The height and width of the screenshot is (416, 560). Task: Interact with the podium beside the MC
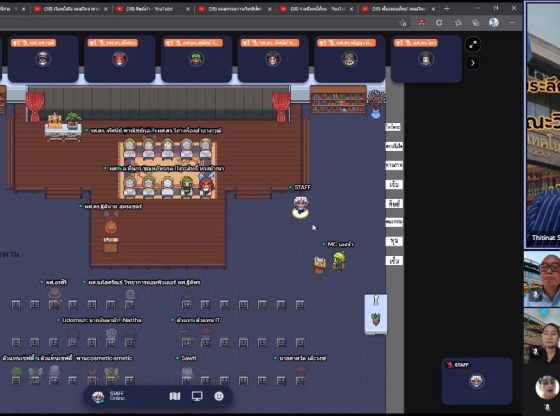(320, 265)
